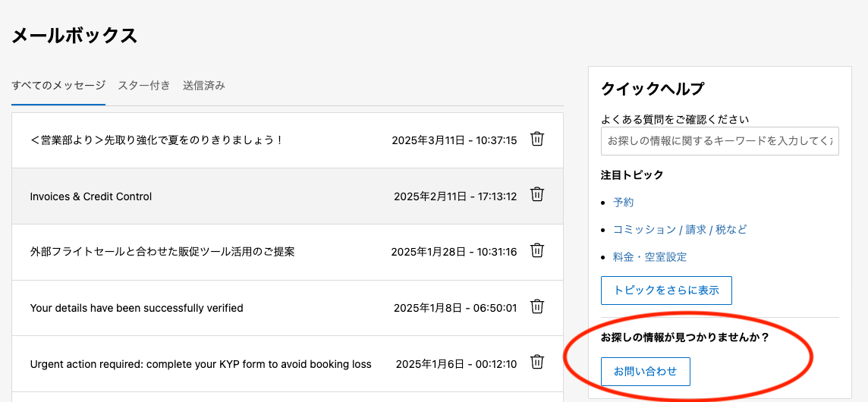Select the すべてのメッセージ tab
Image resolution: width=868 pixels, height=402 pixels.
(58, 85)
